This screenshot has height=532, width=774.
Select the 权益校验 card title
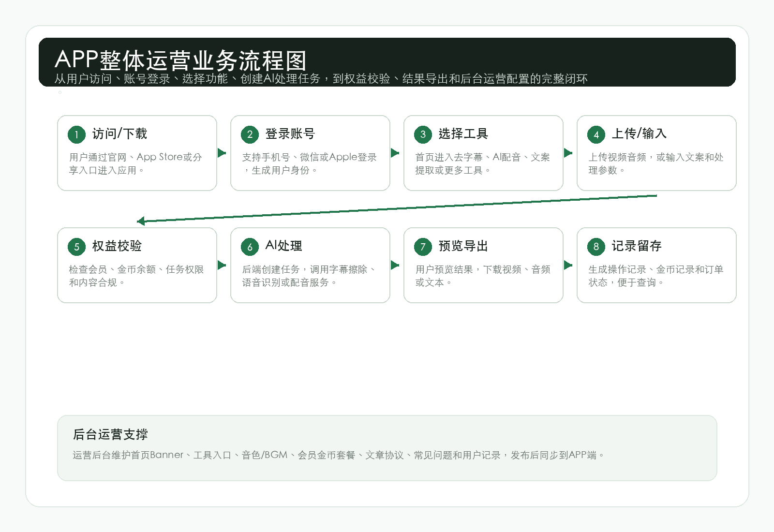point(117,246)
